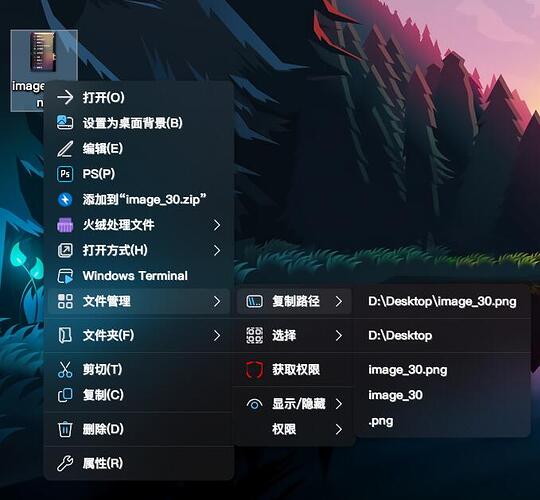Expand the 选择 submenu arrow

339,335
